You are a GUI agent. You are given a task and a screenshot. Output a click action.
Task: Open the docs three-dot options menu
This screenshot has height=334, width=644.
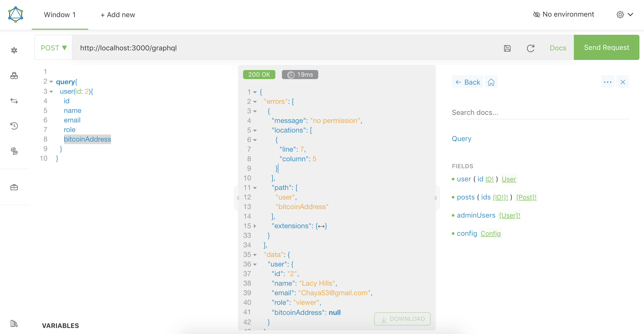click(607, 82)
